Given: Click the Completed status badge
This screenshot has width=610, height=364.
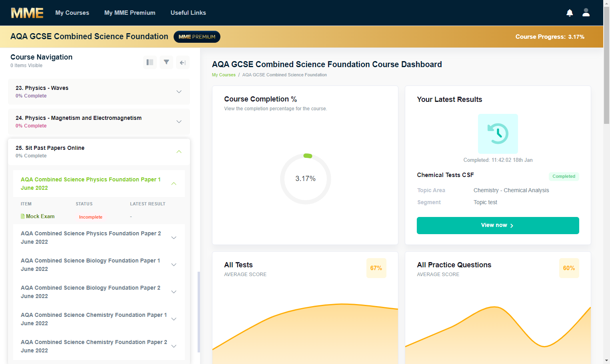Looking at the screenshot, I should [x=564, y=176].
